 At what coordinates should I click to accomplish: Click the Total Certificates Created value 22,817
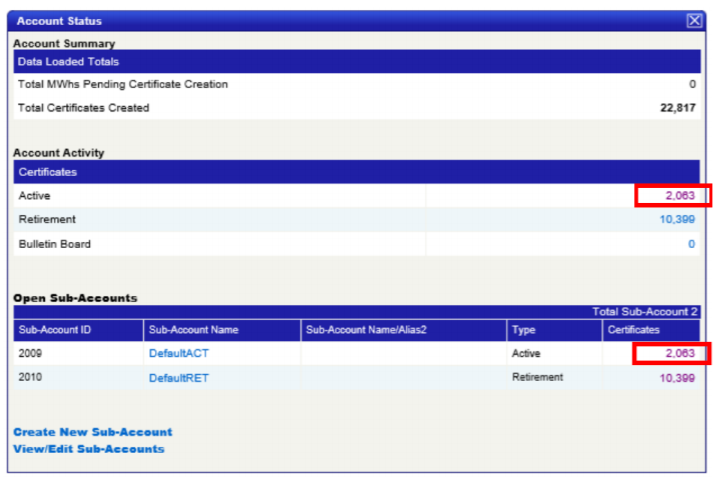tap(678, 108)
